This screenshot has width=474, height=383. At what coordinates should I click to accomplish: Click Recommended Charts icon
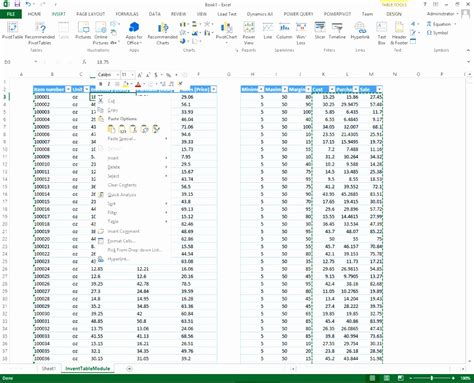point(163,33)
